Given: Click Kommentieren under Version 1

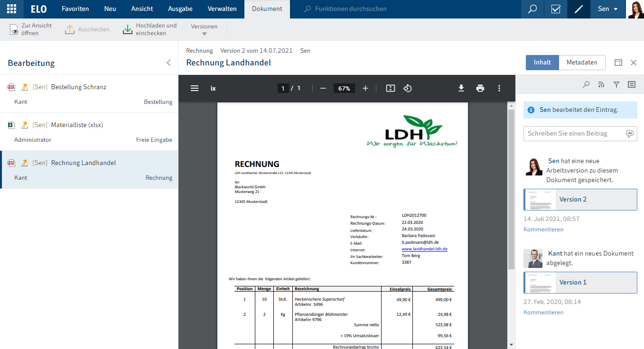Looking at the screenshot, I should (543, 312).
